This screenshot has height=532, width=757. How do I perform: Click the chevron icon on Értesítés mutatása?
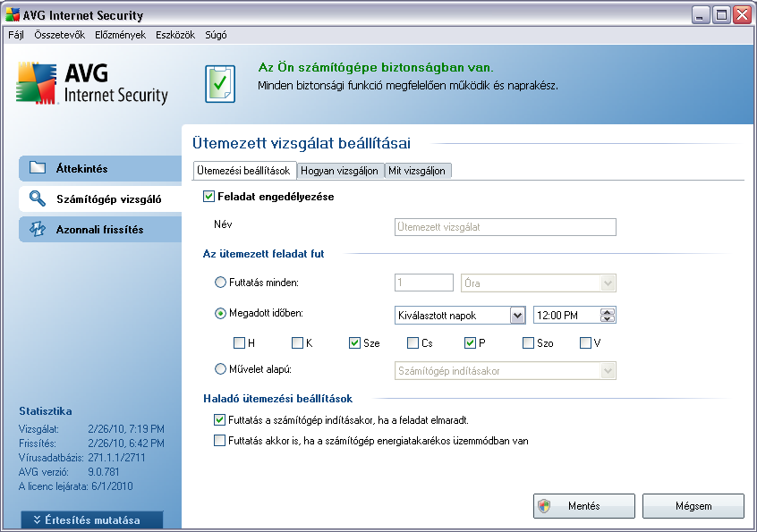38,520
